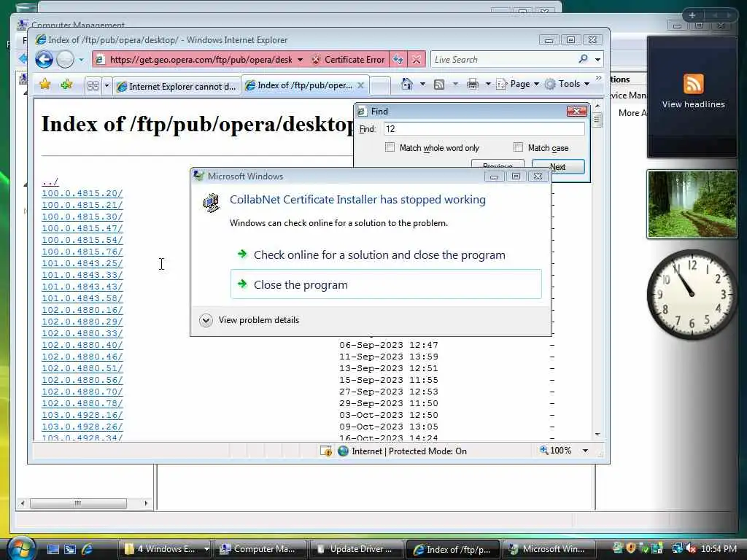
Task: Open the 100.0.4815.20/ folder link
Action: [82, 193]
